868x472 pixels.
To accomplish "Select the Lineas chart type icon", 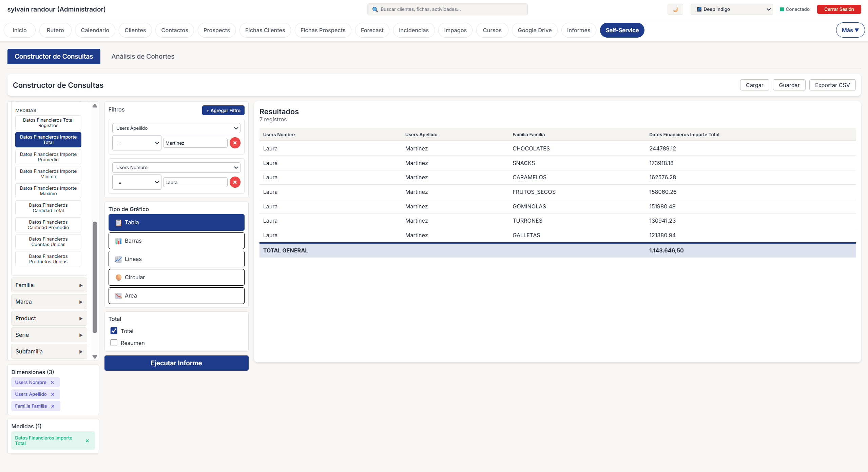I will [118, 259].
